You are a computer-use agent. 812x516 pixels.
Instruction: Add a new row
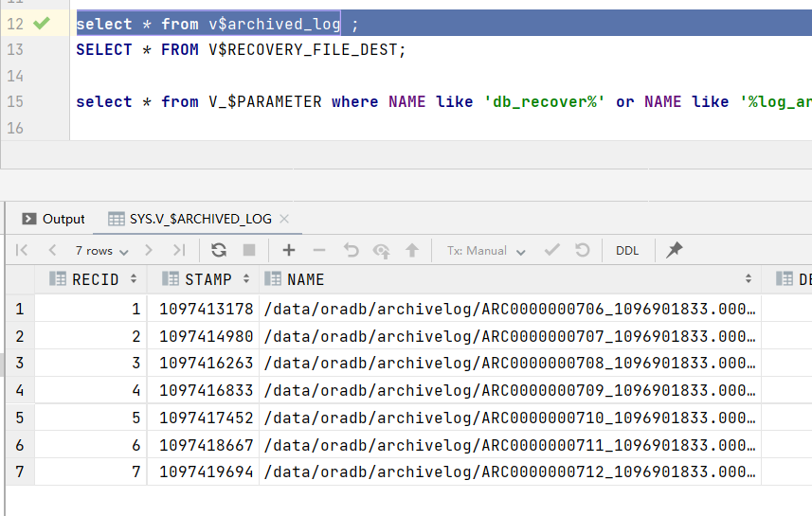[288, 251]
